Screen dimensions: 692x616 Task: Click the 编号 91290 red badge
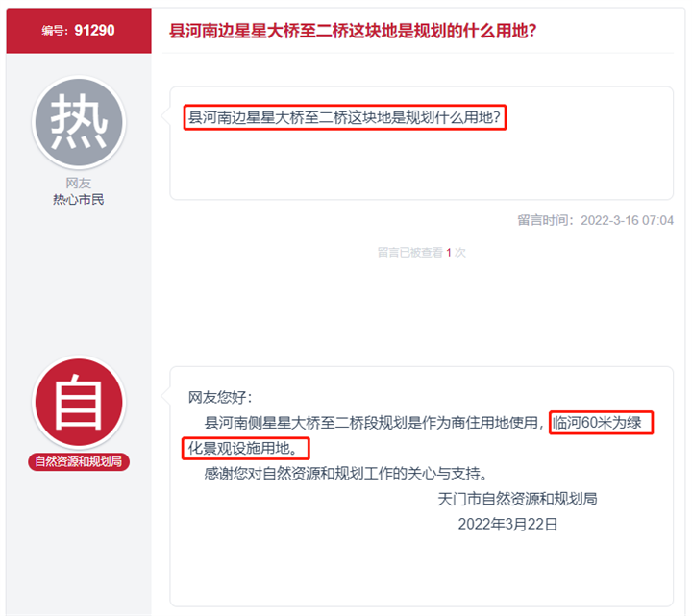79,30
